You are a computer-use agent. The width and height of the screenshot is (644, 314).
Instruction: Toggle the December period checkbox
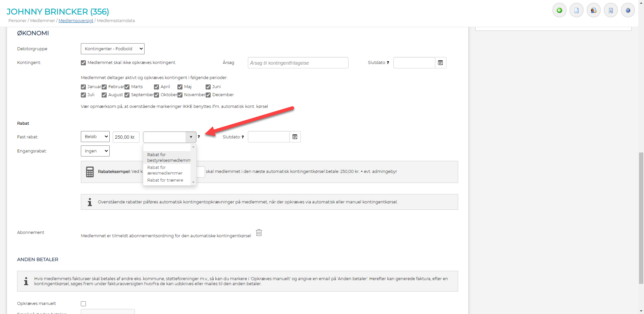point(208,95)
